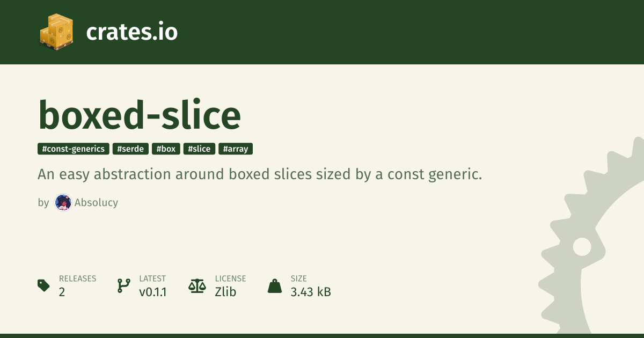Open the #const-generics keyword tag
This screenshot has height=338, width=644.
coord(74,149)
